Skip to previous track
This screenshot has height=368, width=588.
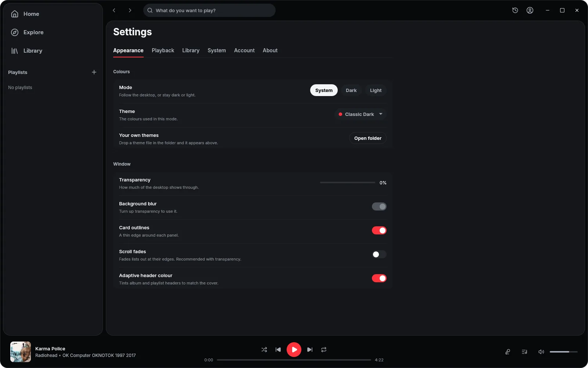[278, 350]
